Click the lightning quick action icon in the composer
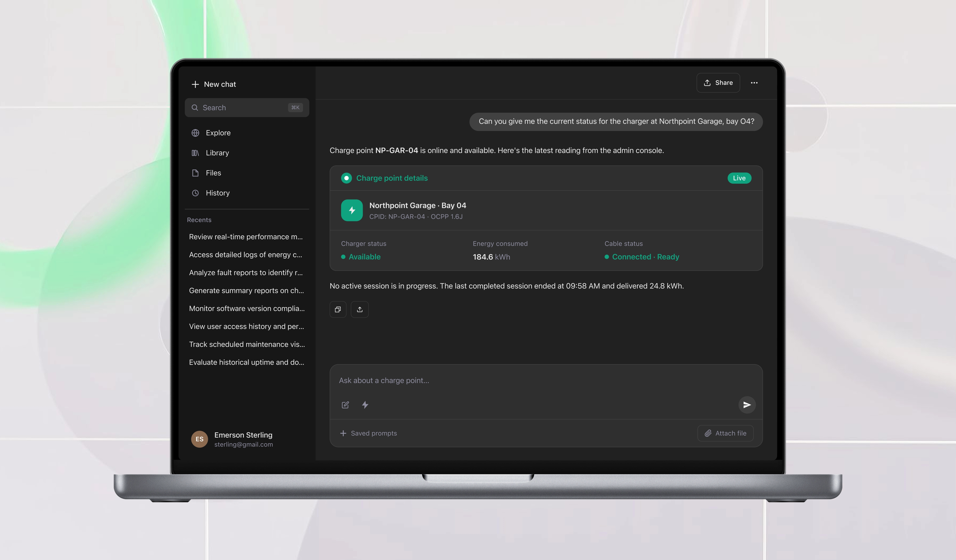Screen dimensions: 956x560 point(365,405)
